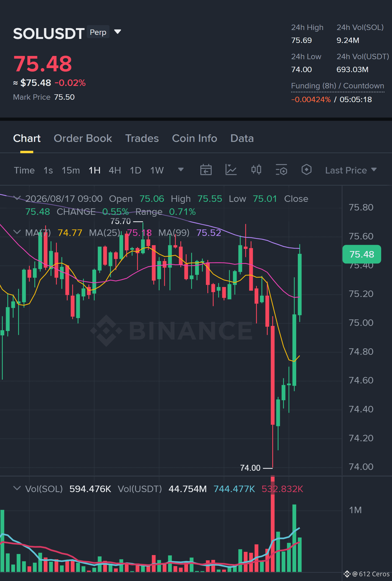This screenshot has height=581, width=392.
Task: Click the -0.02% price change
Action: [70, 83]
